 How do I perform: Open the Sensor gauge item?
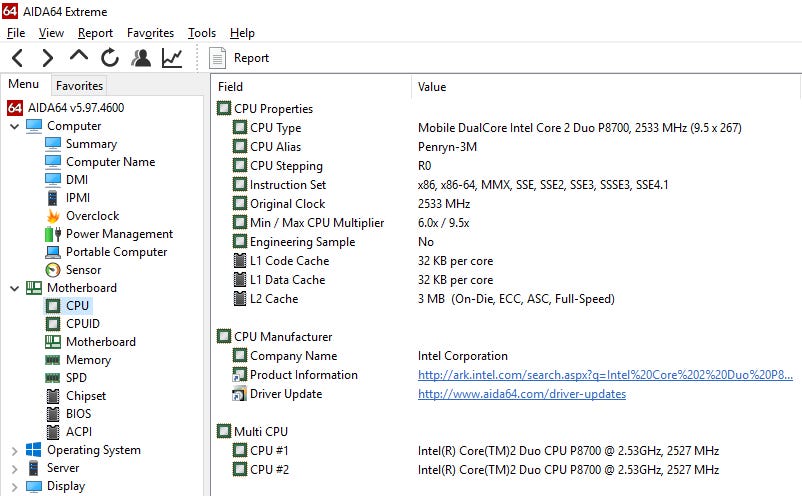[83, 270]
